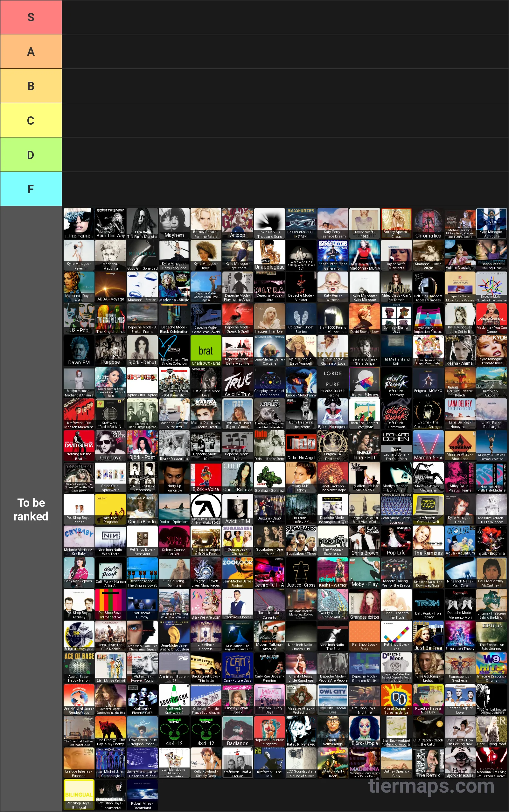Viewport: 509px width, 812px height.
Task: Select Daft Punk Discovery album
Action: [396, 382]
